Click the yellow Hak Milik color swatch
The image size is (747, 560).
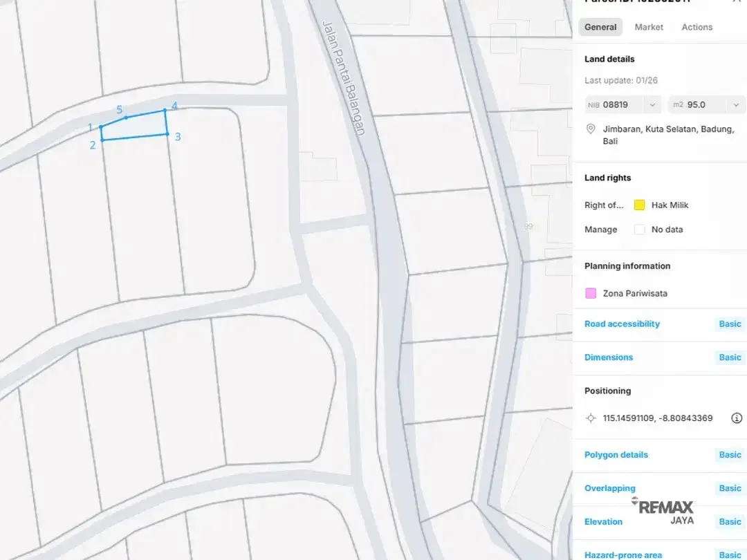639,205
